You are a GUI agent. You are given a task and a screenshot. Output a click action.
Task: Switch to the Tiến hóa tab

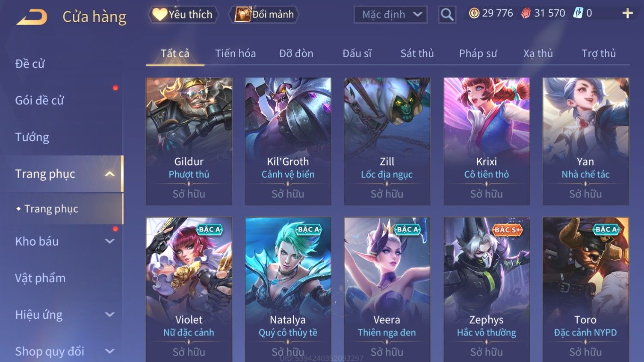(236, 53)
